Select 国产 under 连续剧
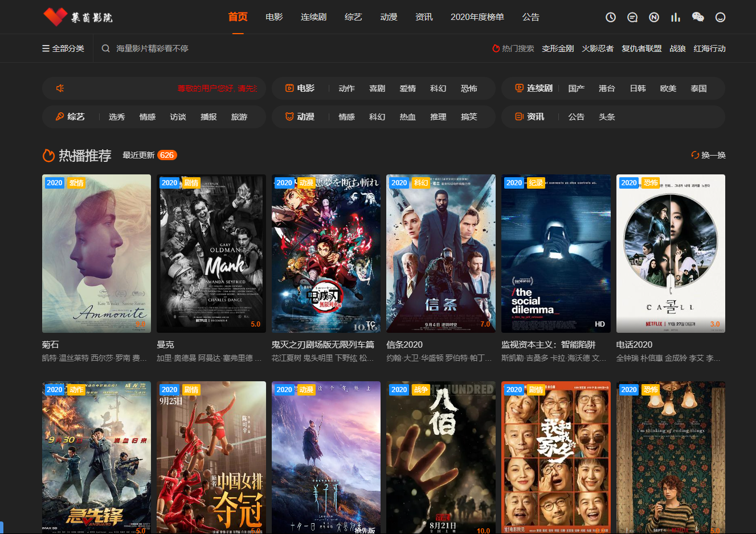This screenshot has width=756, height=534. pos(576,88)
